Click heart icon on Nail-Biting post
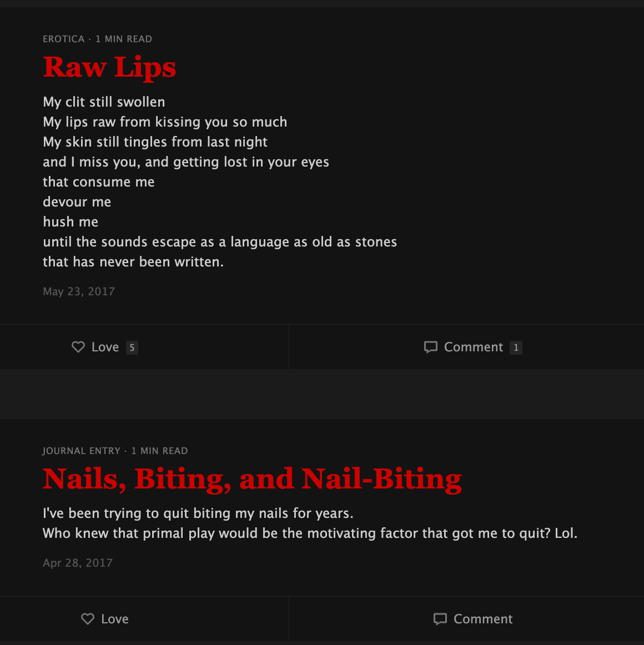The height and width of the screenshot is (645, 644). [x=88, y=619]
